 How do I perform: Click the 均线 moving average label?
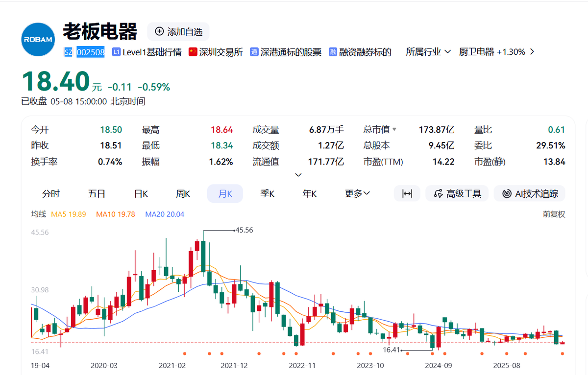tap(38, 214)
